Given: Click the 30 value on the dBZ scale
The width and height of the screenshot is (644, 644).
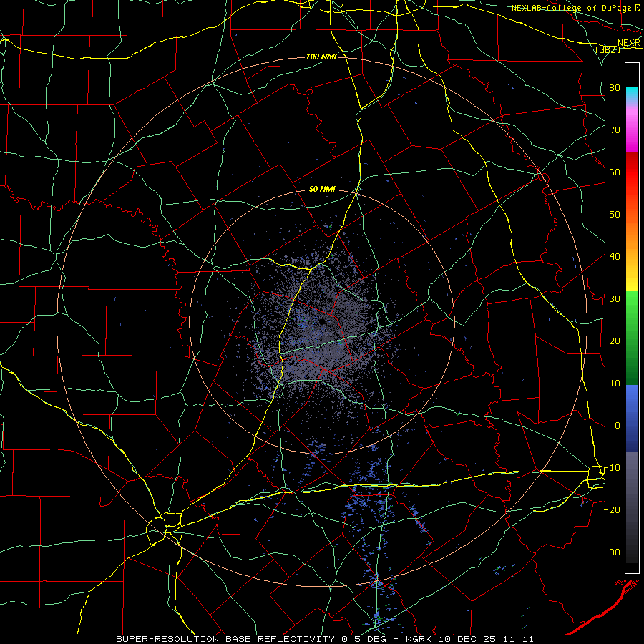Looking at the screenshot, I should coord(615,299).
